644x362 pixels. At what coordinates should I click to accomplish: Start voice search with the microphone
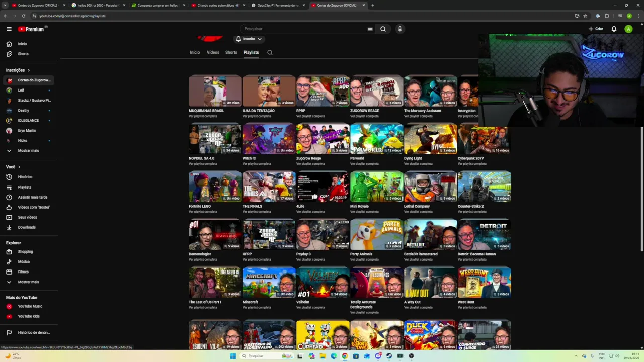(400, 29)
